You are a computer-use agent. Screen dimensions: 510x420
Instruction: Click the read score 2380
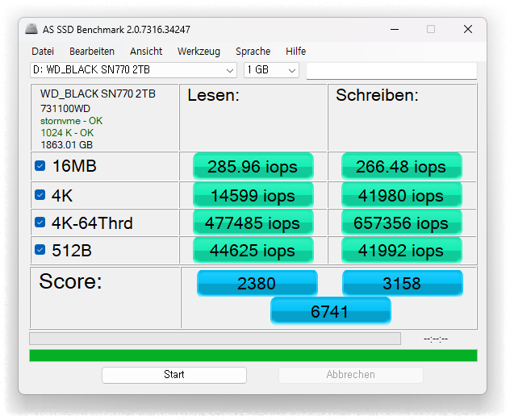point(257,283)
